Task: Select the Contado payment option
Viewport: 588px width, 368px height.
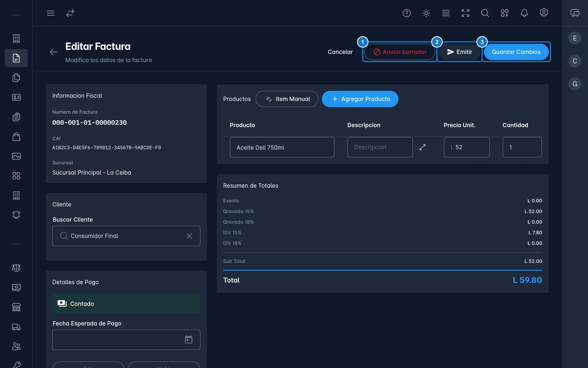Action: pyautogui.click(x=126, y=304)
